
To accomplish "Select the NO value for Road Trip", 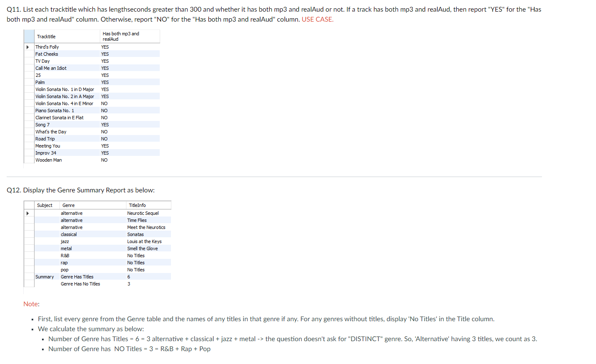I will click(104, 139).
